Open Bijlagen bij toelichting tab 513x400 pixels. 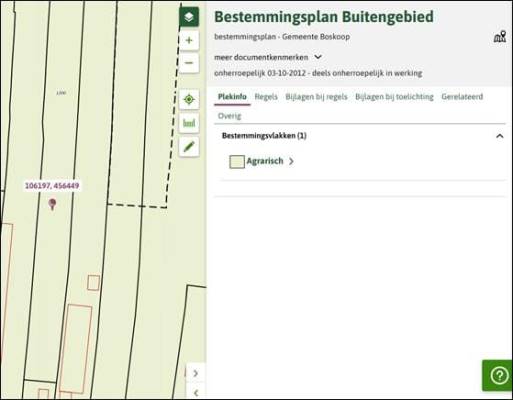click(394, 97)
